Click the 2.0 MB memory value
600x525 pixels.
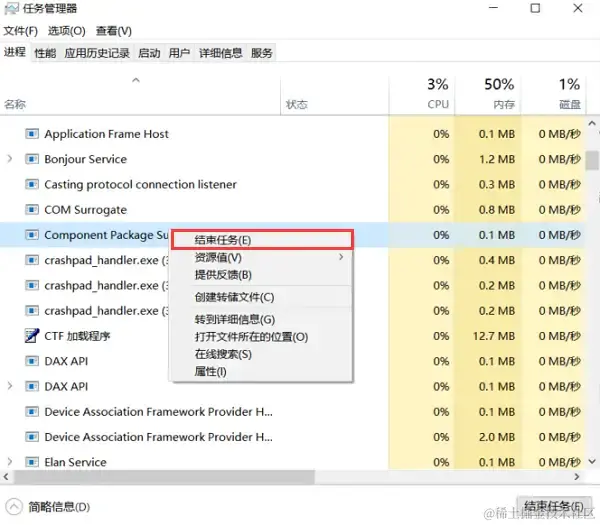click(x=497, y=437)
